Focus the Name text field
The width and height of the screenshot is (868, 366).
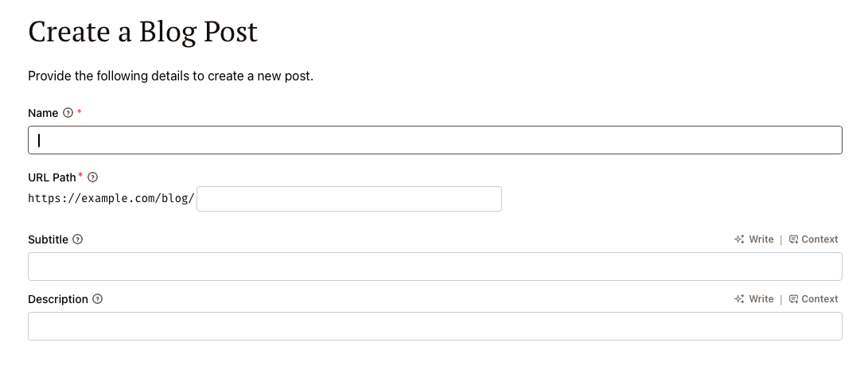pos(434,140)
